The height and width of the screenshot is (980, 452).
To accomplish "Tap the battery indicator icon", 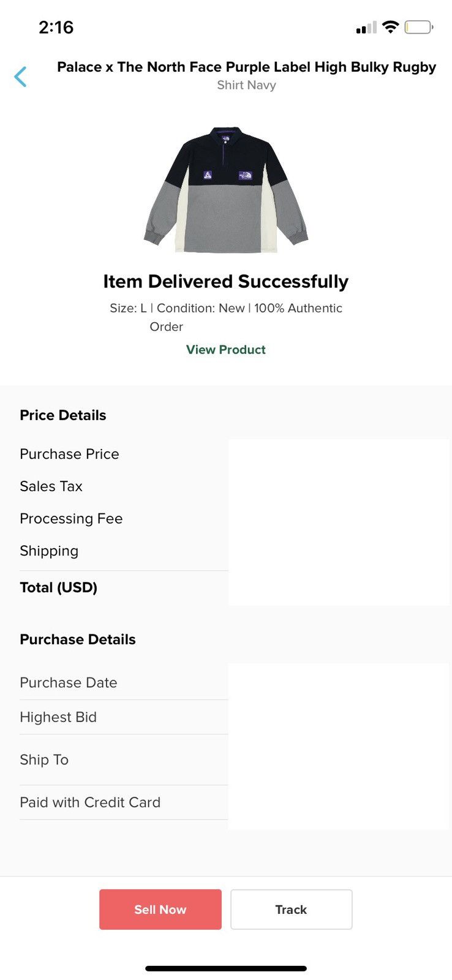I will pyautogui.click(x=419, y=27).
